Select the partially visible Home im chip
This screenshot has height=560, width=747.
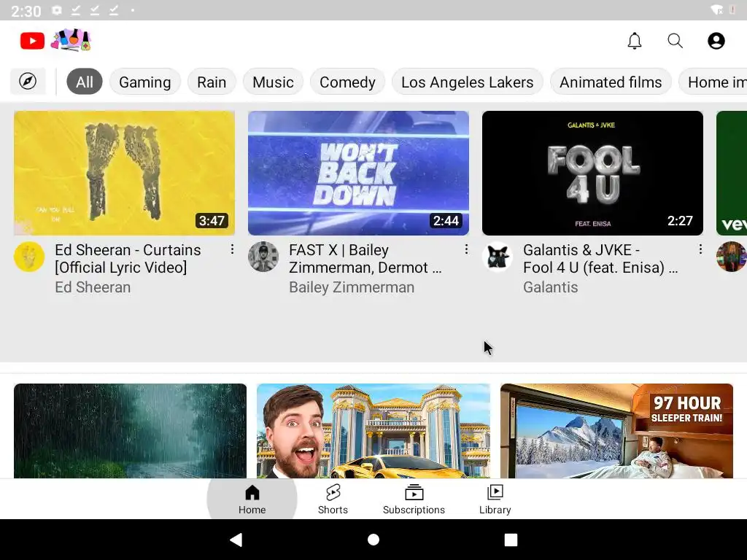pos(713,82)
